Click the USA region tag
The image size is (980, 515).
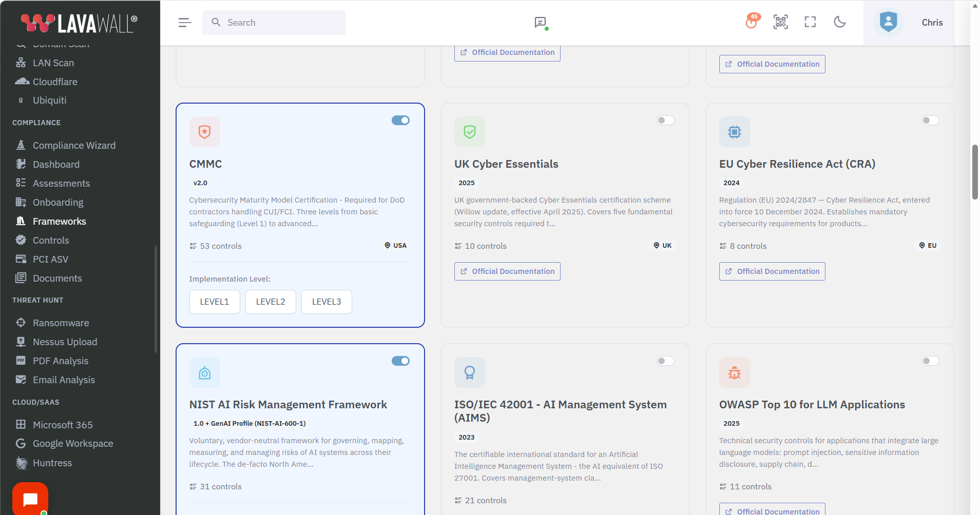[395, 246]
